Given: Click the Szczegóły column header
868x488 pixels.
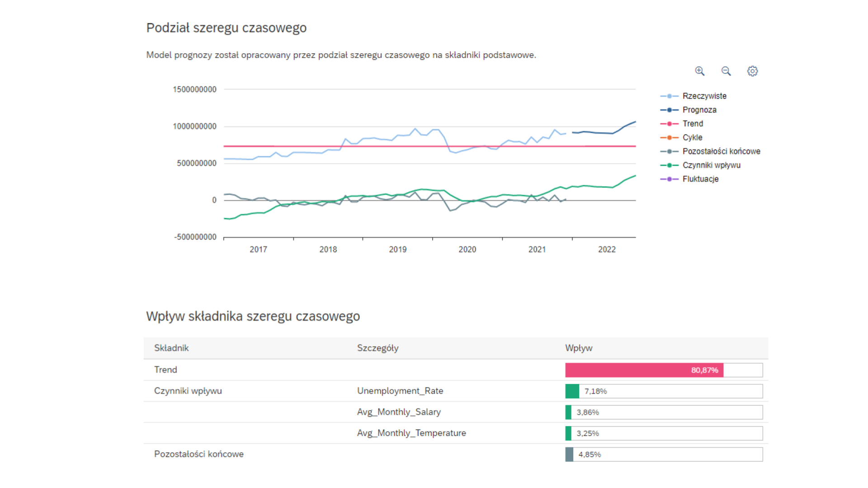Looking at the screenshot, I should [377, 348].
